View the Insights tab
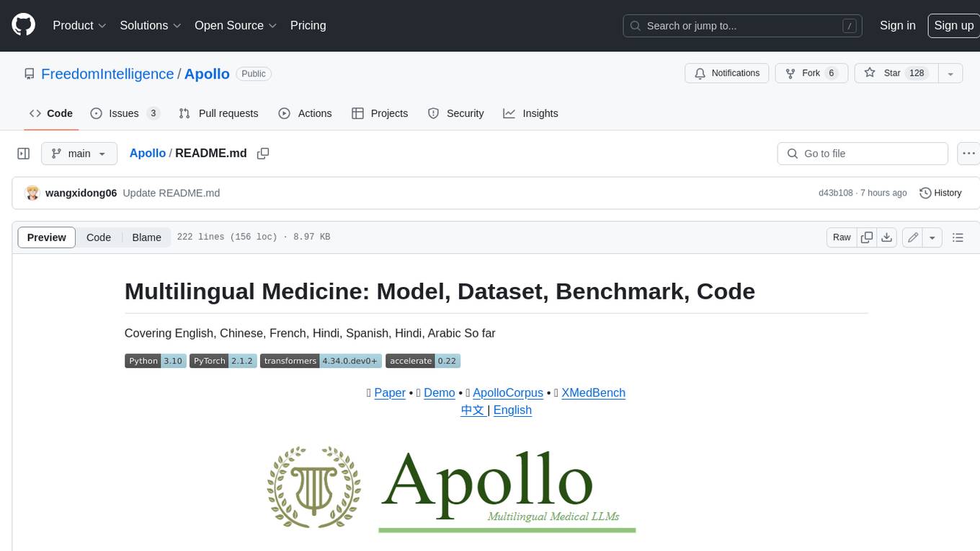This screenshot has width=980, height=551. [x=530, y=113]
